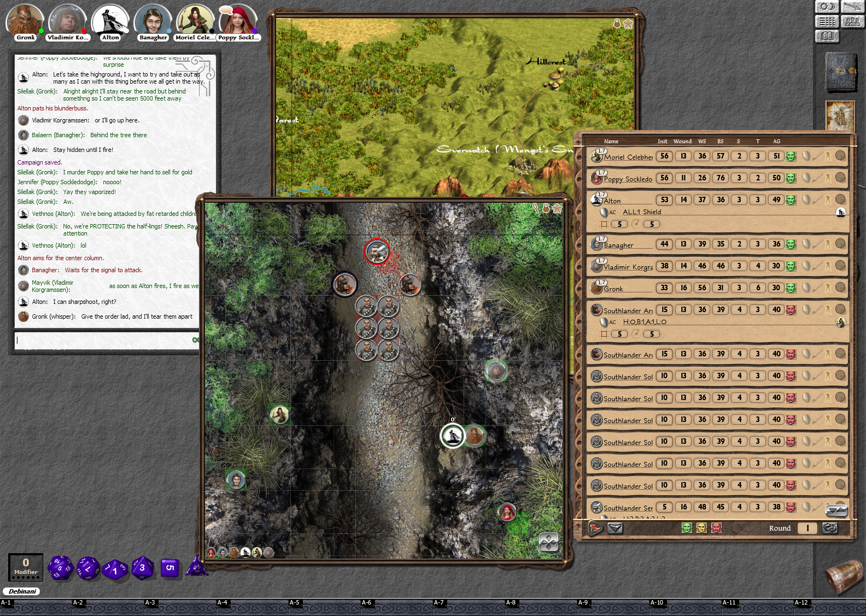
Task: Open the party/characters button
Action: click(852, 21)
